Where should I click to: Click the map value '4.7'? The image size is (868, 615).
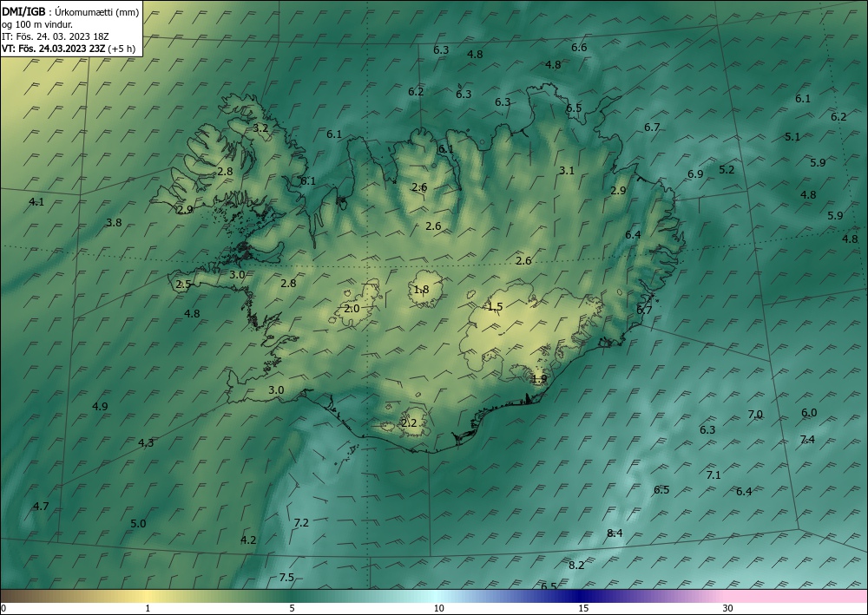tap(41, 506)
